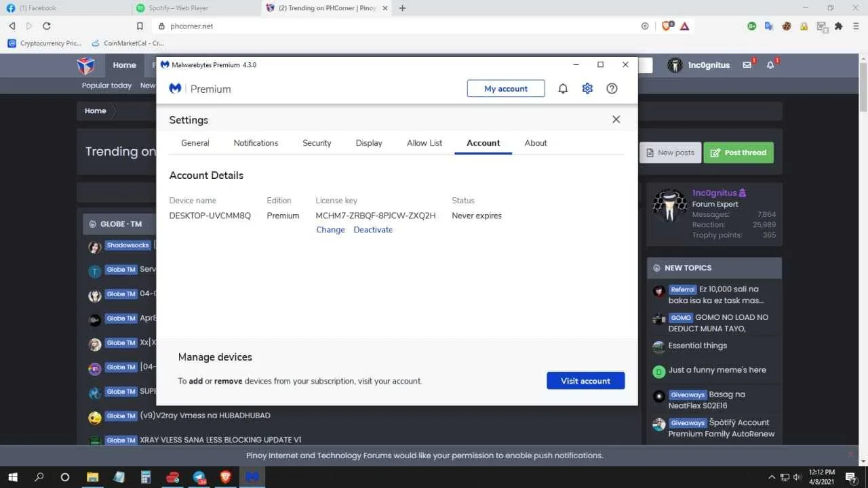Open the Calculator taskbar icon
Screen dimensions: 868x488
coord(146,477)
